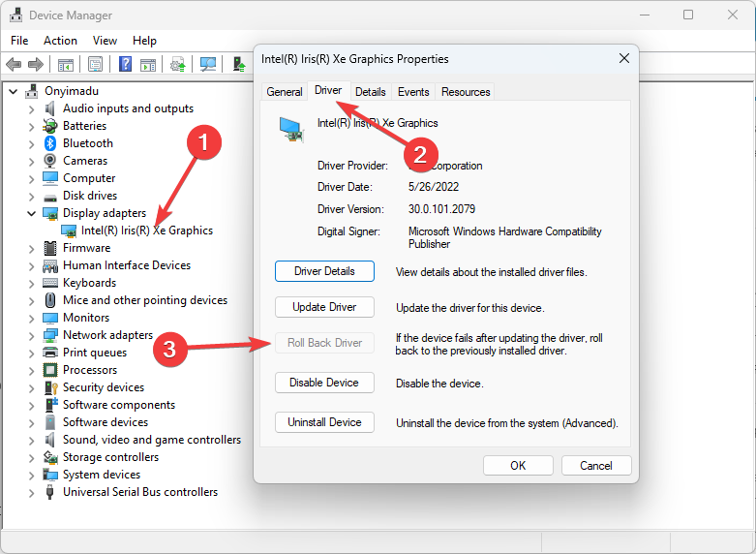Viewport: 756px width, 554px height.
Task: Expand the Human Interface Devices chevron
Action: click(x=31, y=266)
